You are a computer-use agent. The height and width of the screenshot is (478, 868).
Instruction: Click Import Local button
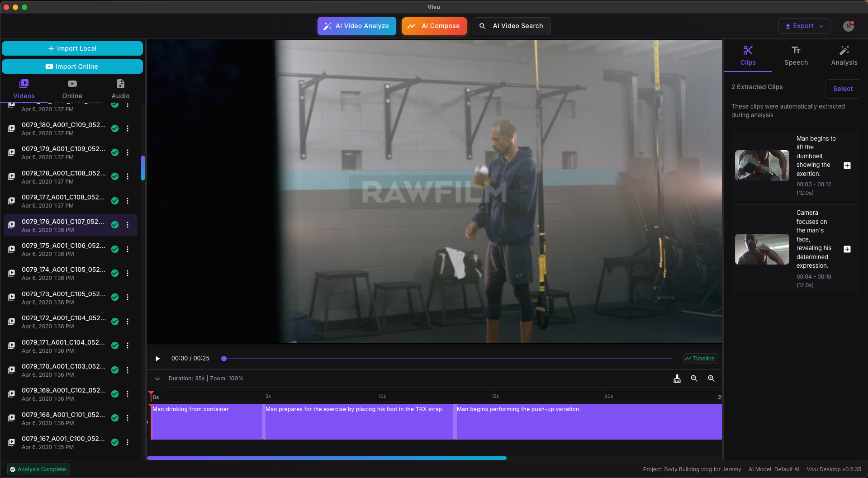72,48
